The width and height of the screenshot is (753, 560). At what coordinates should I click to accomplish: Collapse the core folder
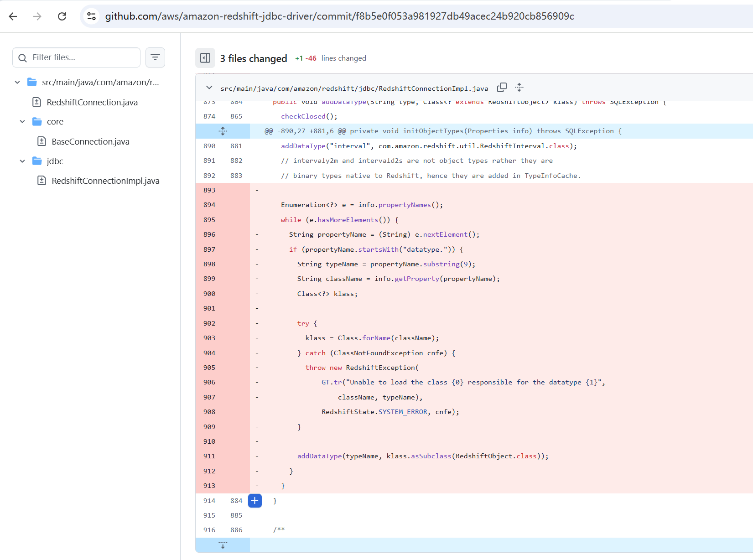22,122
